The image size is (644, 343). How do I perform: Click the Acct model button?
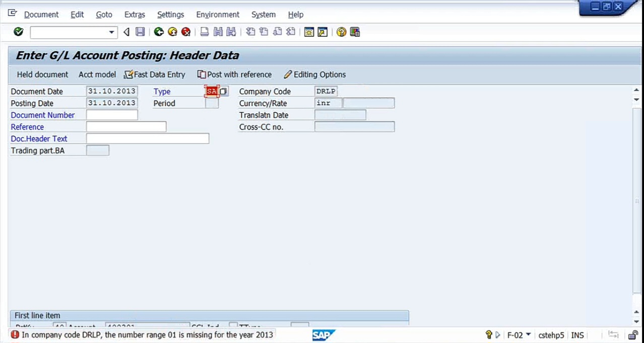[x=97, y=75]
